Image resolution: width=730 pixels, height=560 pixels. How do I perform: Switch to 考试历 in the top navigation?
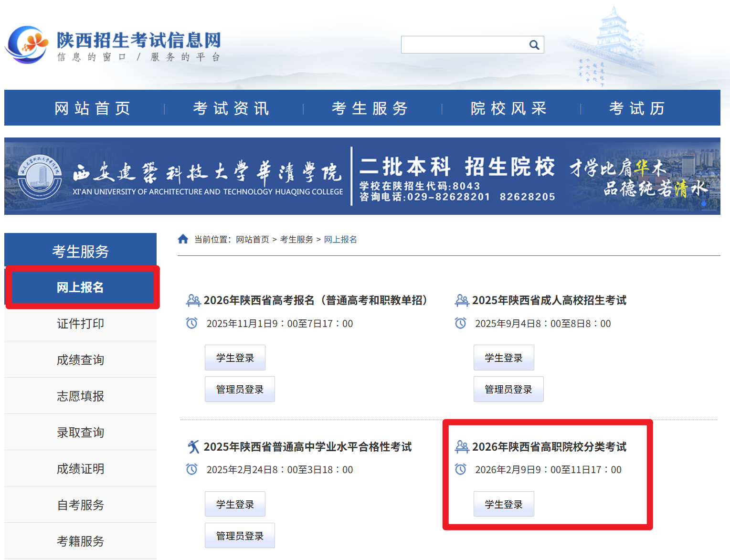tap(638, 108)
